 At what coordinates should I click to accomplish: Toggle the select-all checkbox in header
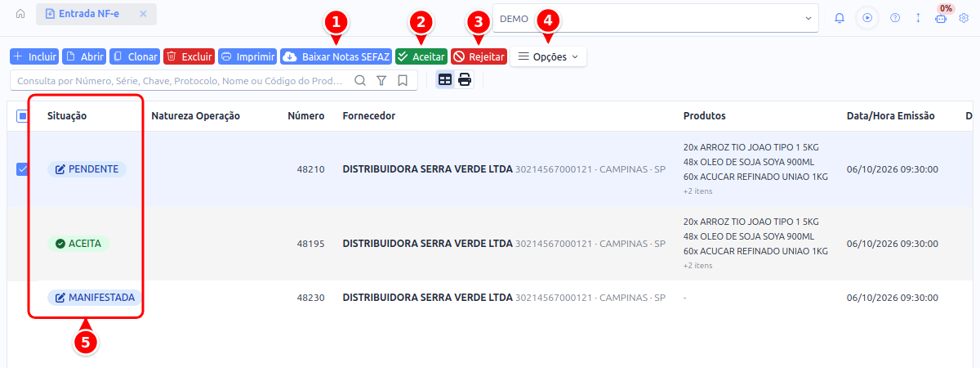coord(22,116)
